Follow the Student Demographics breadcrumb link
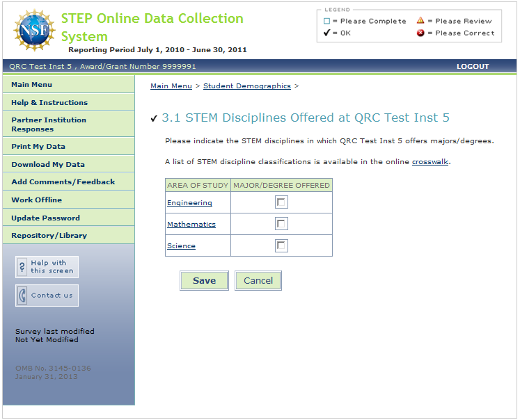This screenshot has width=520, height=420. click(247, 86)
